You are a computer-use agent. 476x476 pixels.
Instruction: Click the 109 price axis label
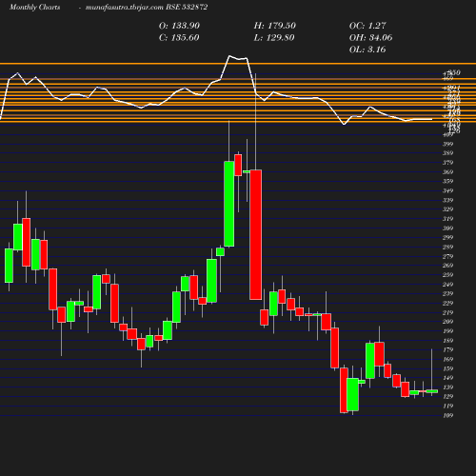point(447,415)
